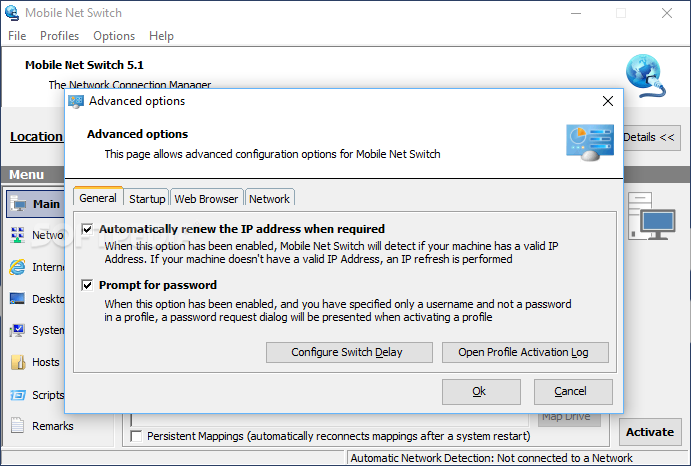Click the Advanced options dialog title icon
Screen dimensions: 691x466
76,102
